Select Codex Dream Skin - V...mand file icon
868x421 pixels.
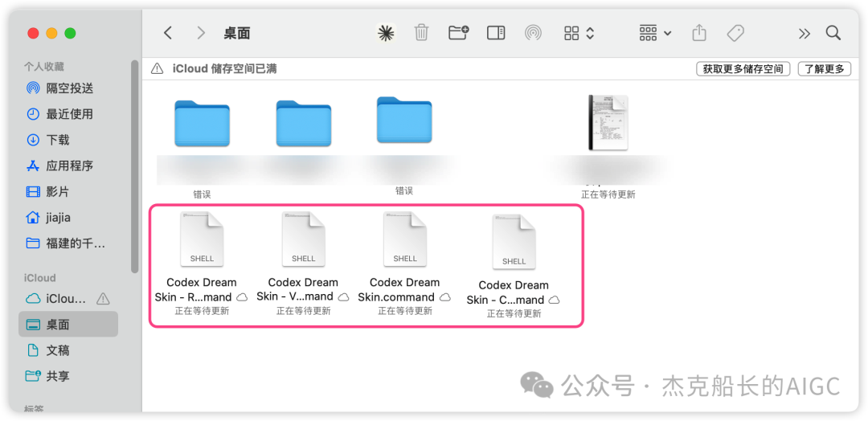tap(303, 239)
